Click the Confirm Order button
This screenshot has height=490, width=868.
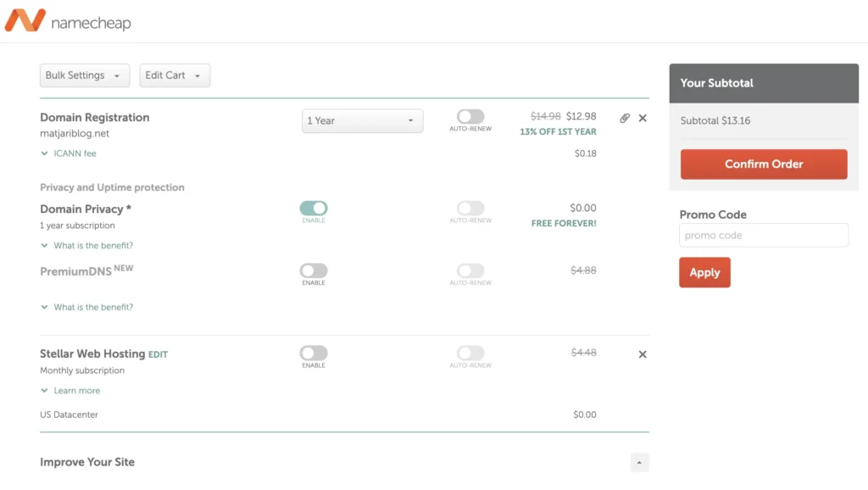coord(764,164)
